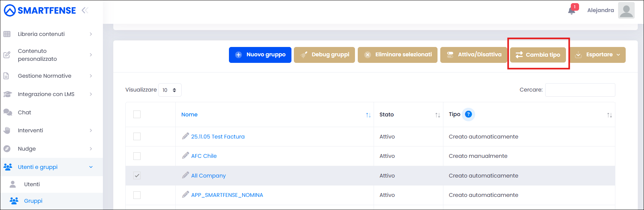Click the Utenti person icon
The height and width of the screenshot is (210, 644).
pyautogui.click(x=13, y=184)
